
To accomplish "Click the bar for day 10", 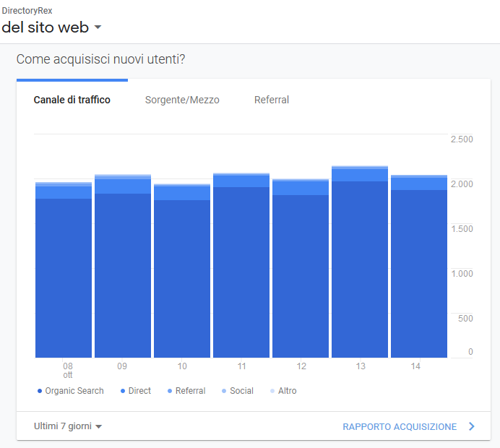I will point(182,271).
